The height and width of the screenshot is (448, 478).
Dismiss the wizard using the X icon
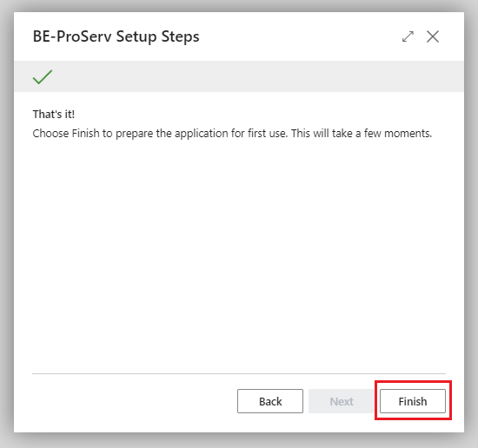433,36
